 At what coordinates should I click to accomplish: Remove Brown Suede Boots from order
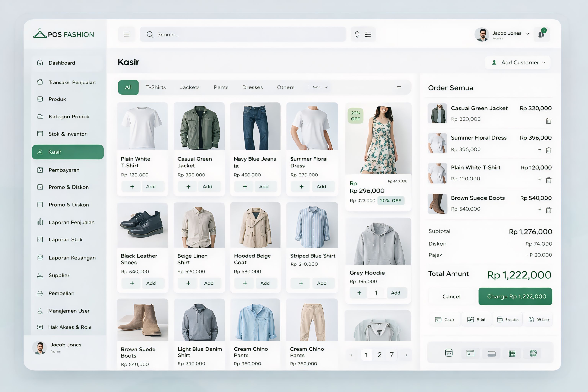click(549, 210)
